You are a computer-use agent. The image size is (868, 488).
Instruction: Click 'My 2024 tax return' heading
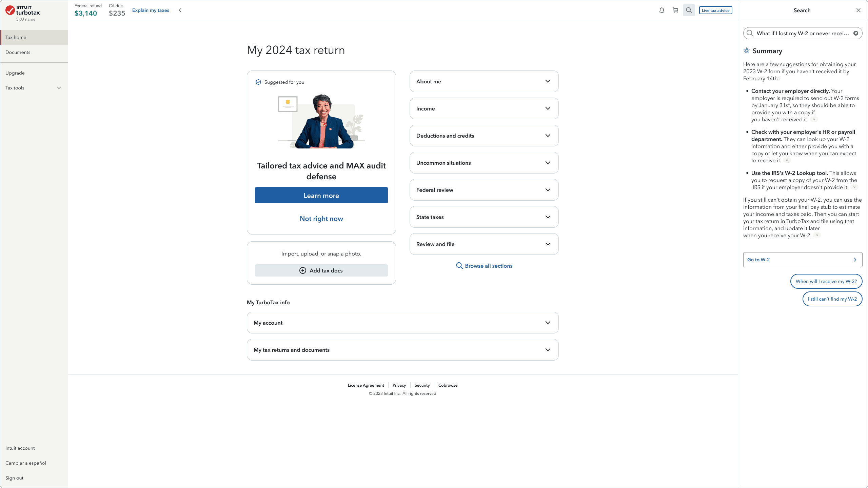(x=296, y=50)
